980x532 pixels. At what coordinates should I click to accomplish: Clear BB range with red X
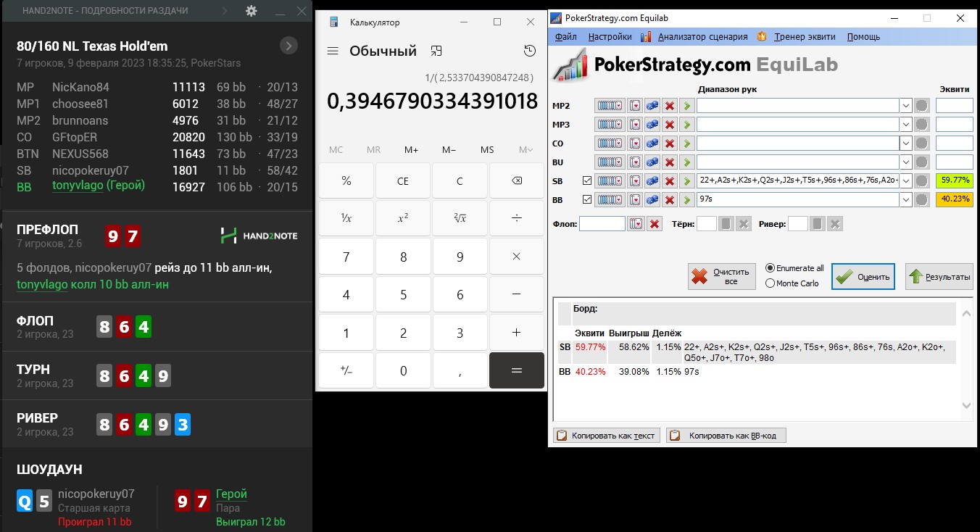point(670,199)
